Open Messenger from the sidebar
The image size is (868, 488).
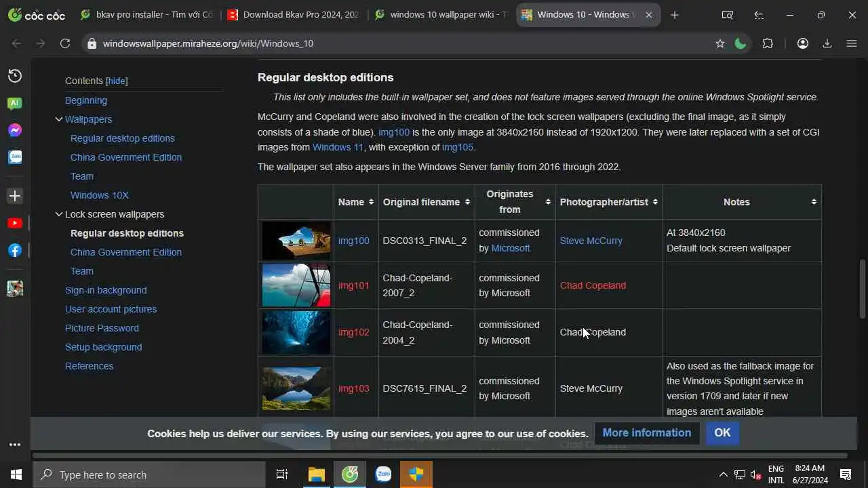[x=14, y=130]
